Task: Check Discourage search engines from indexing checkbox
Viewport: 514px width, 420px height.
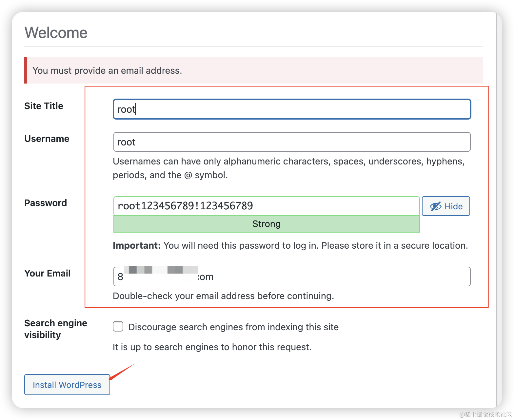Action: point(118,327)
